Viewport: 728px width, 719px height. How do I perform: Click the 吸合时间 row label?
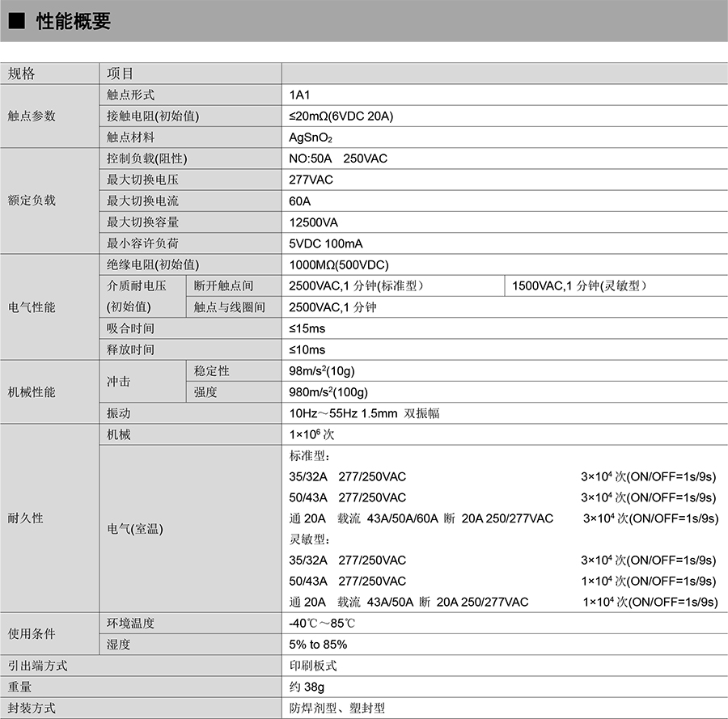tap(130, 328)
